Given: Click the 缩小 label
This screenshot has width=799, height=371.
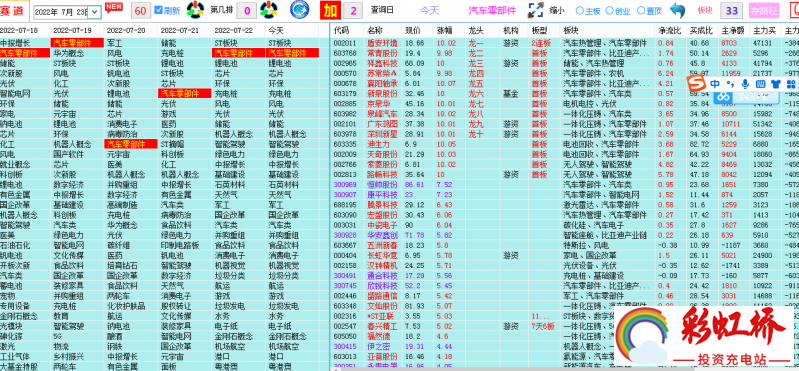Looking at the screenshot, I should pos(558,10).
